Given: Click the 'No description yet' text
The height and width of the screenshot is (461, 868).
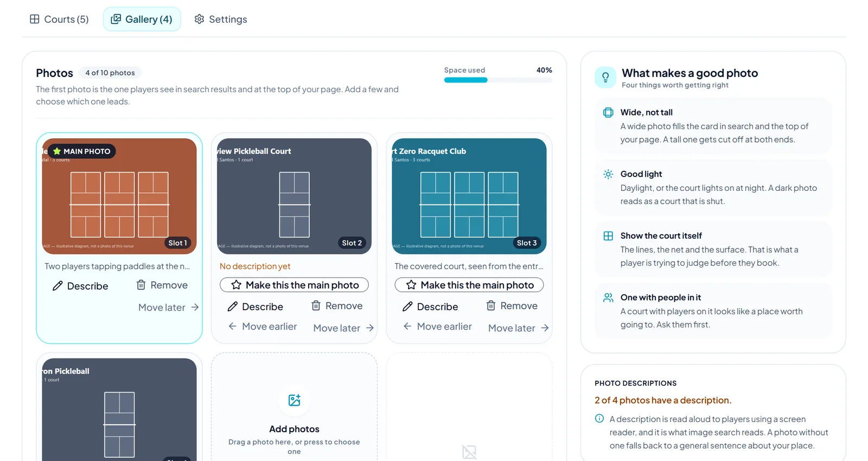Looking at the screenshot, I should point(255,266).
